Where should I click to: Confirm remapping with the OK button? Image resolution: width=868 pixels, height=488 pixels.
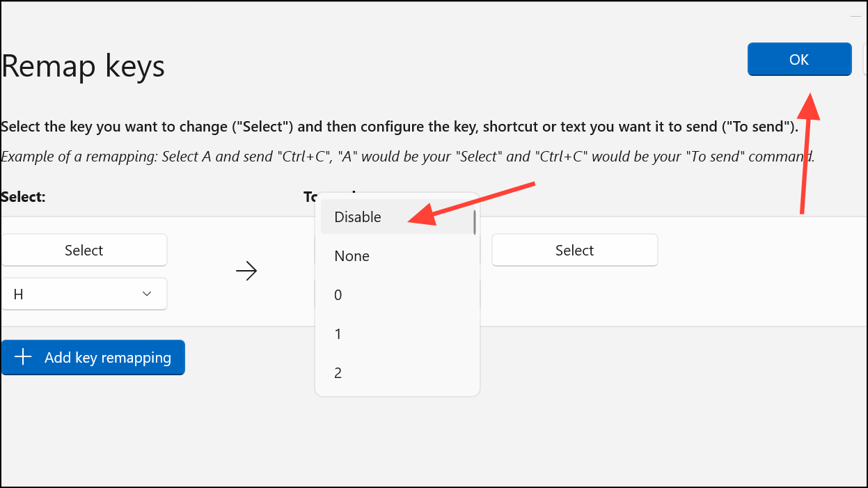[799, 59]
